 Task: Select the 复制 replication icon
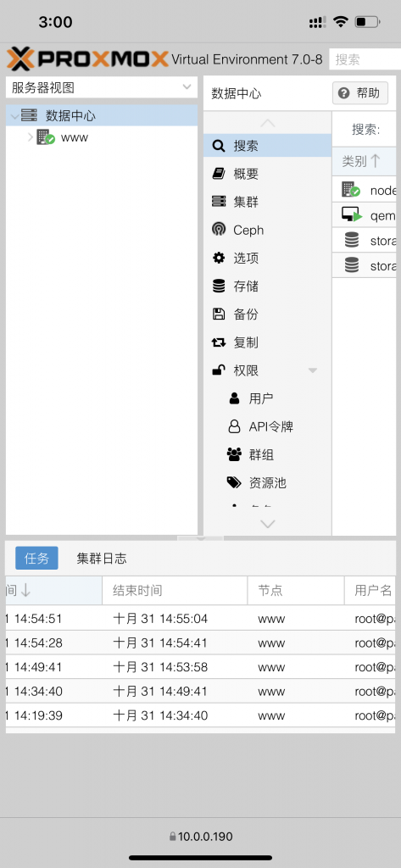pyautogui.click(x=219, y=342)
